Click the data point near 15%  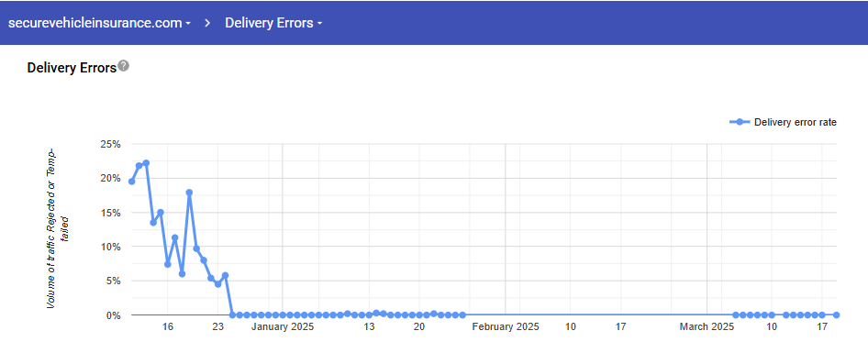161,213
